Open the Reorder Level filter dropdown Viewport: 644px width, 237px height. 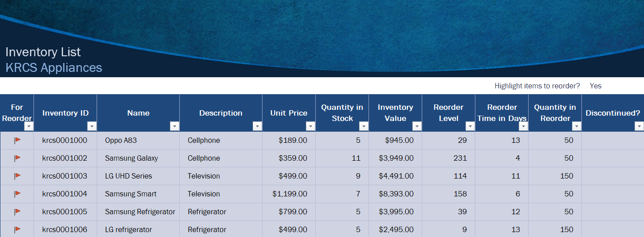click(x=470, y=127)
